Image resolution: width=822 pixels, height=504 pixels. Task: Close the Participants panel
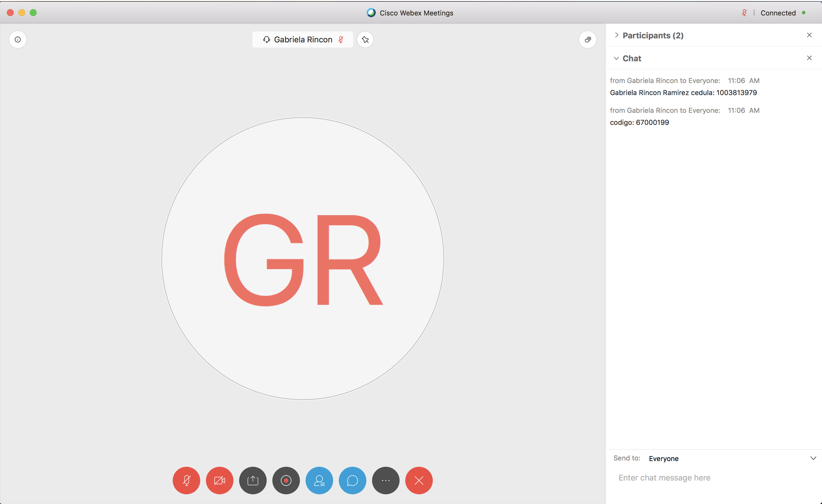point(809,35)
